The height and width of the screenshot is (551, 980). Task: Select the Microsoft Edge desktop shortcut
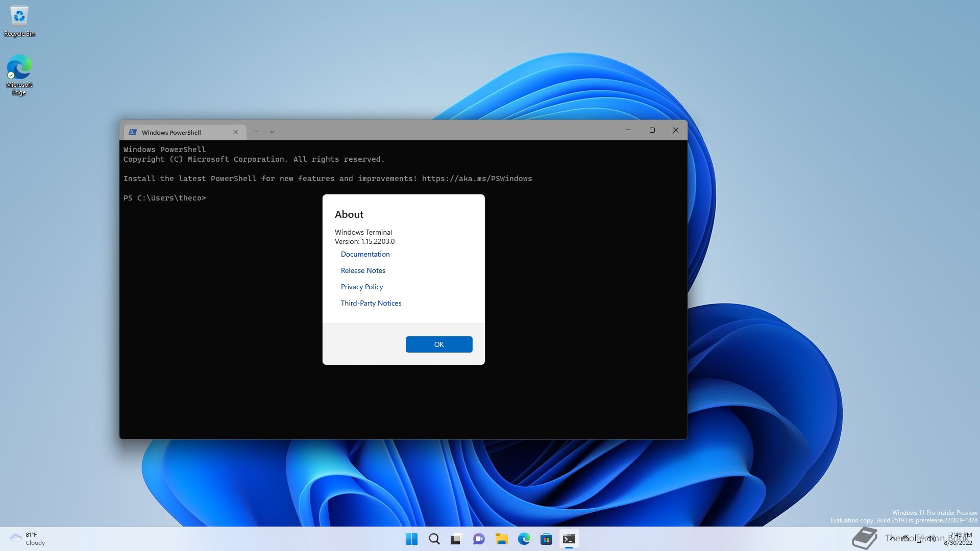click(x=19, y=75)
